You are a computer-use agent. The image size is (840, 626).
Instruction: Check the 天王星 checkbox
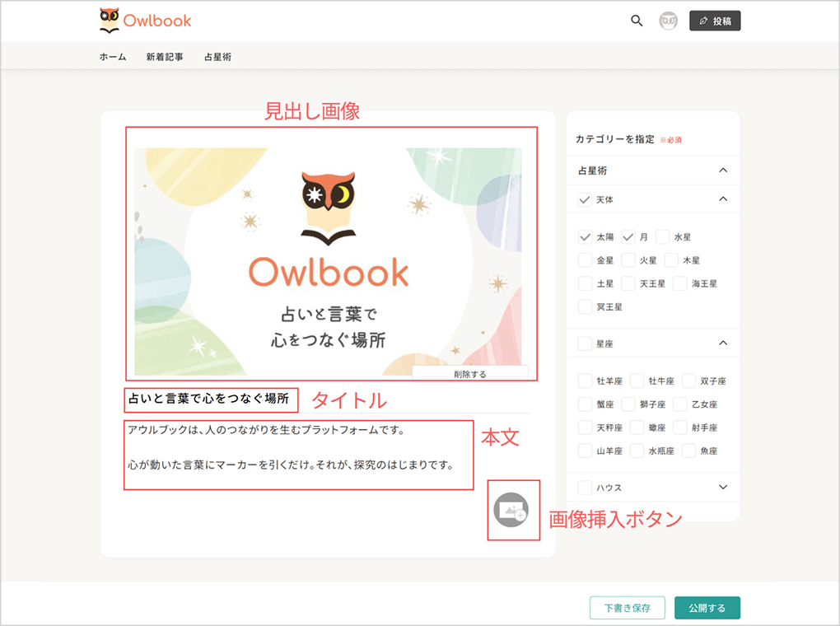tap(628, 283)
